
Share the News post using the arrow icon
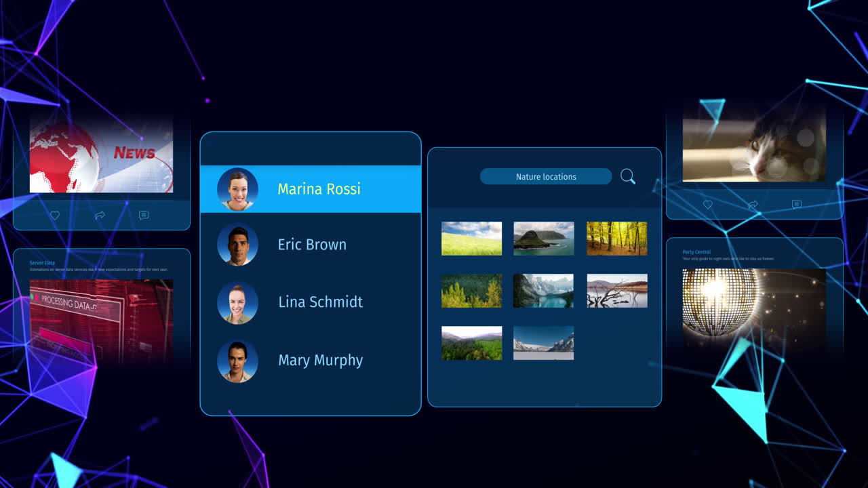[x=100, y=216]
